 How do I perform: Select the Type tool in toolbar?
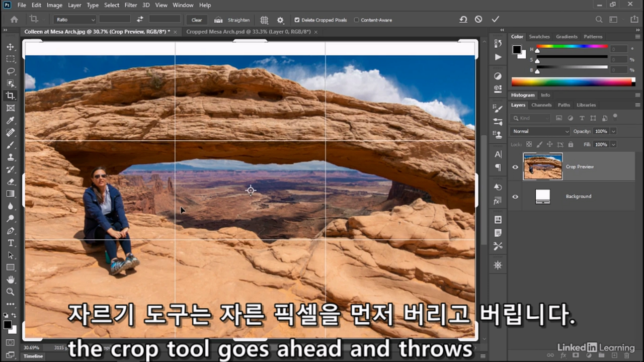10,243
